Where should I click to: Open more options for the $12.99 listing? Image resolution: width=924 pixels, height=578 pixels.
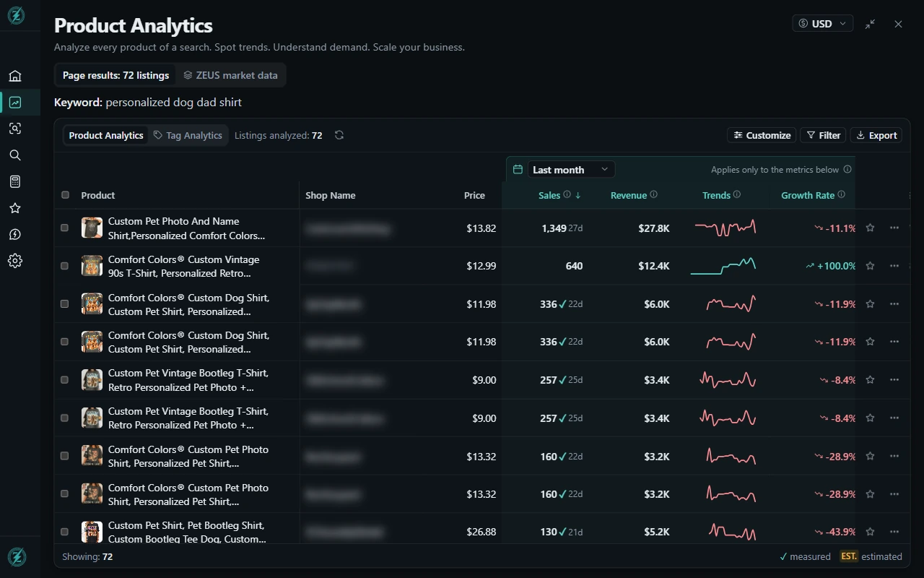(894, 266)
